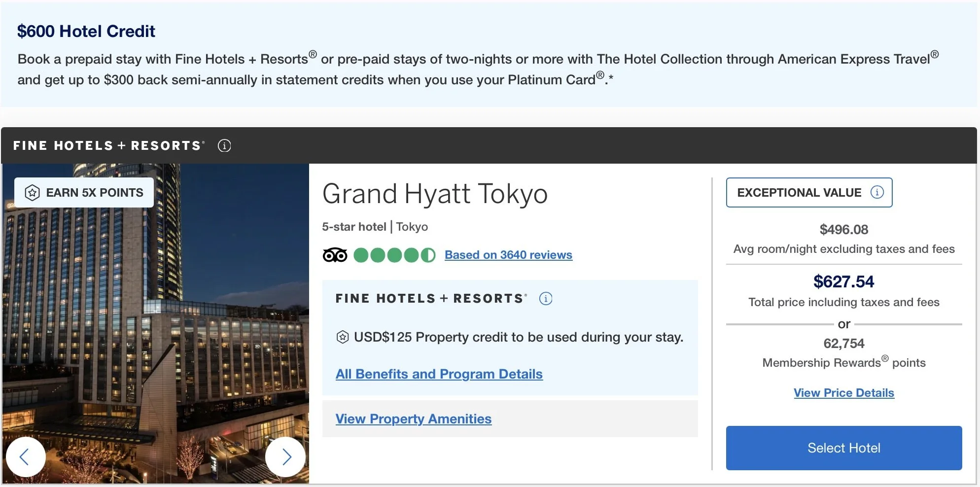The image size is (980, 487).
Task: Click 'Total price including taxes and fees' label
Action: (x=844, y=302)
